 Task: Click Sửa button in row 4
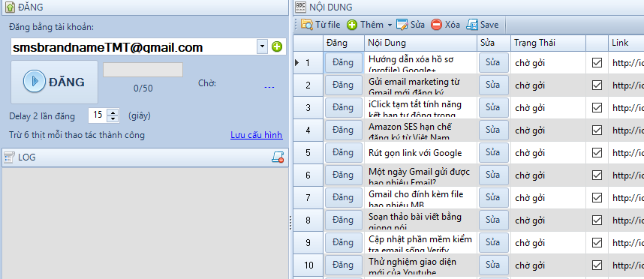click(x=494, y=130)
